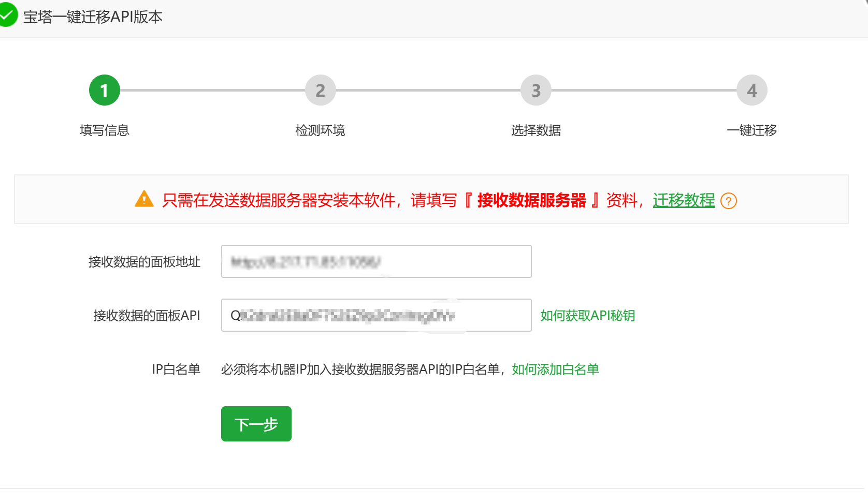This screenshot has height=503, width=868.
Task: Click the 宝塔一键迁移API版本 title text
Action: 93,17
